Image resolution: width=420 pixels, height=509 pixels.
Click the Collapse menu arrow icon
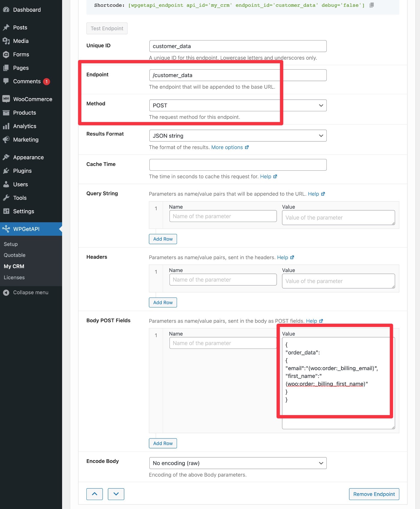pyautogui.click(x=6, y=292)
